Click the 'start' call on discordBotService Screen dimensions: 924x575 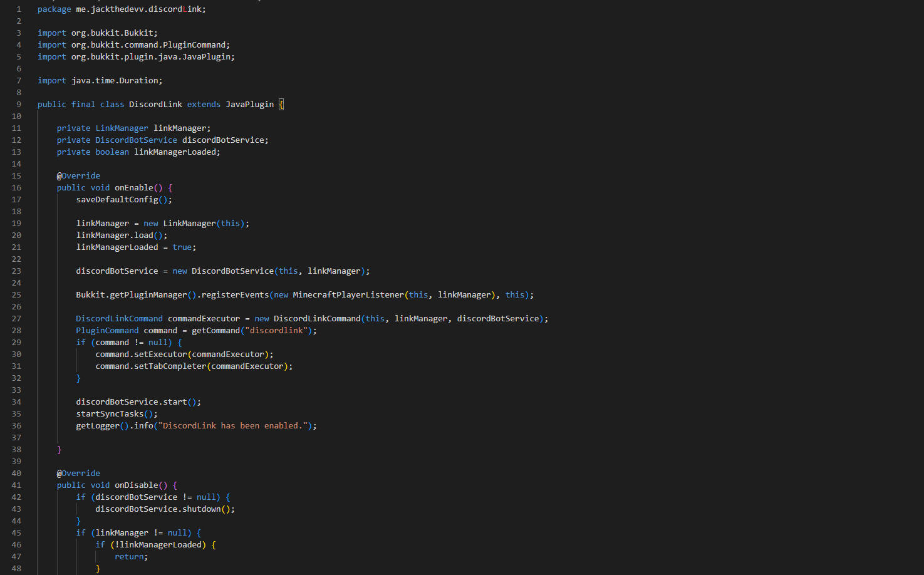(x=175, y=402)
